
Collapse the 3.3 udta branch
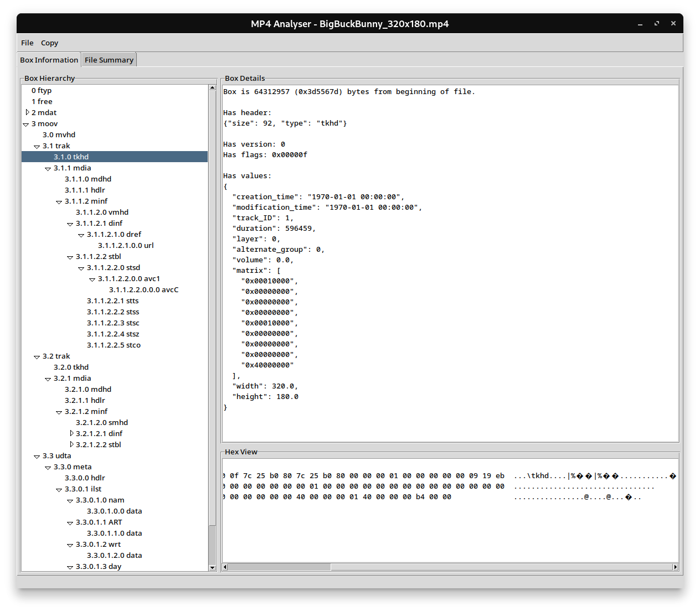point(37,456)
